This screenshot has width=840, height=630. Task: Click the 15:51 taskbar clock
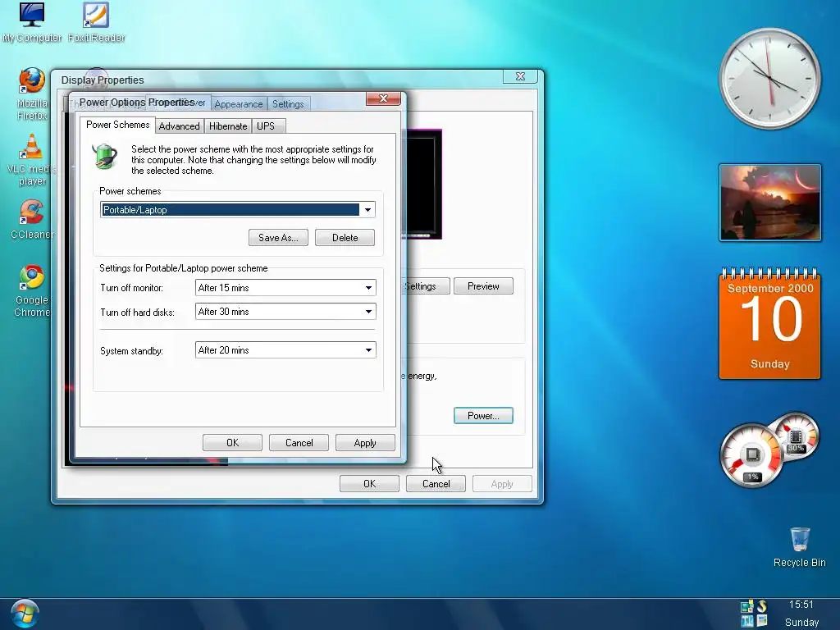click(x=801, y=605)
